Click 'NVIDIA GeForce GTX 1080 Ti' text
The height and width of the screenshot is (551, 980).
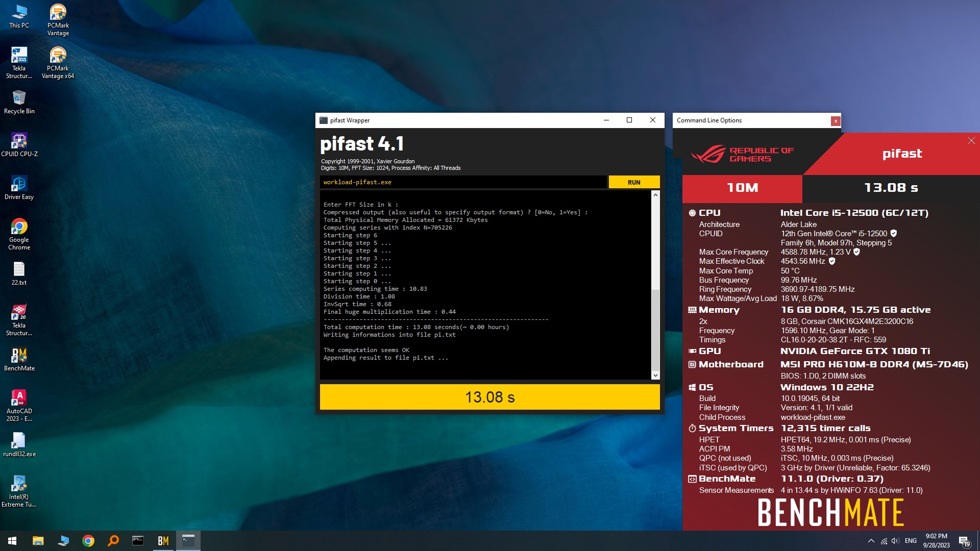[855, 351]
